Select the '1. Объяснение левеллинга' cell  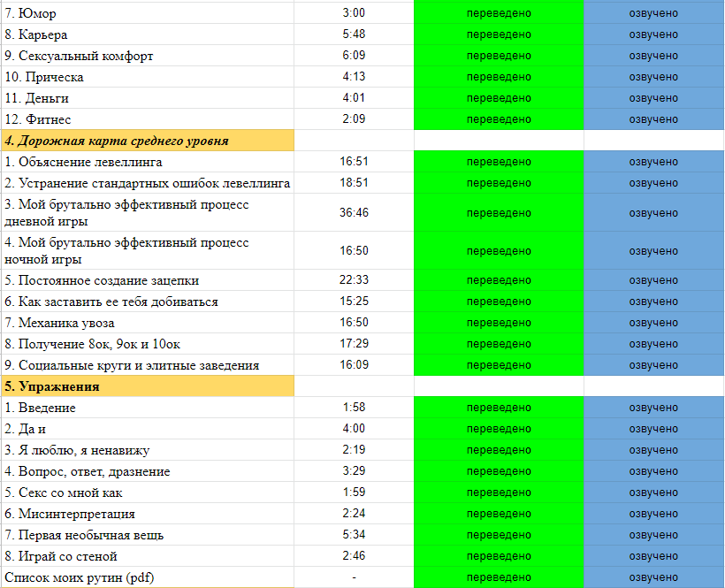(x=147, y=162)
